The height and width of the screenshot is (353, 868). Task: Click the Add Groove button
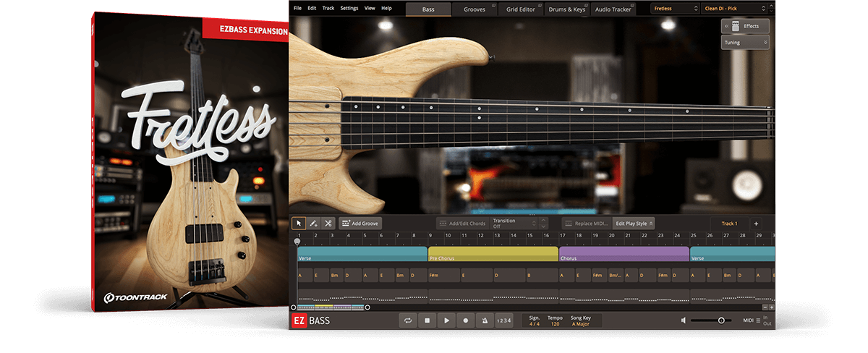pos(360,224)
